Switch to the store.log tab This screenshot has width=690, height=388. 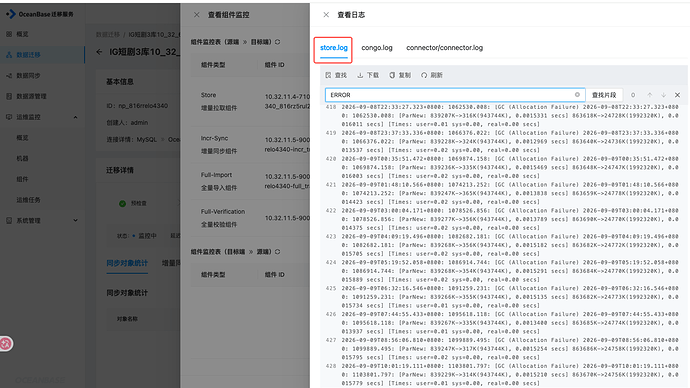pyautogui.click(x=334, y=48)
